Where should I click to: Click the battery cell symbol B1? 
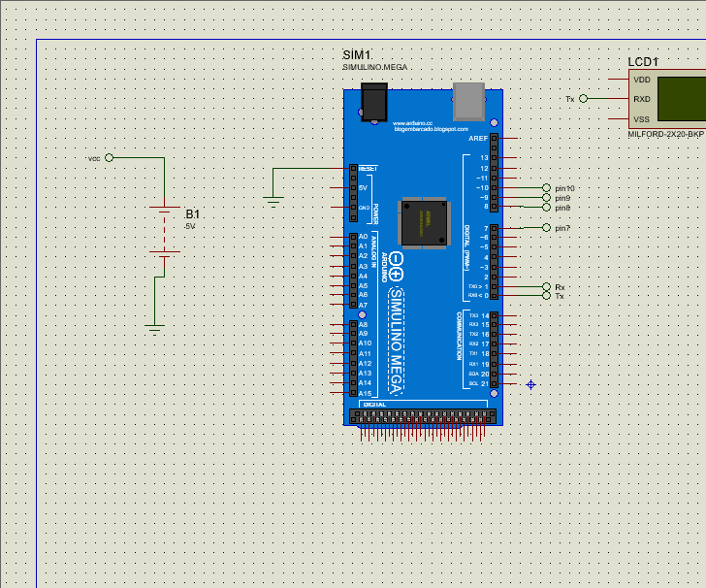click(164, 232)
